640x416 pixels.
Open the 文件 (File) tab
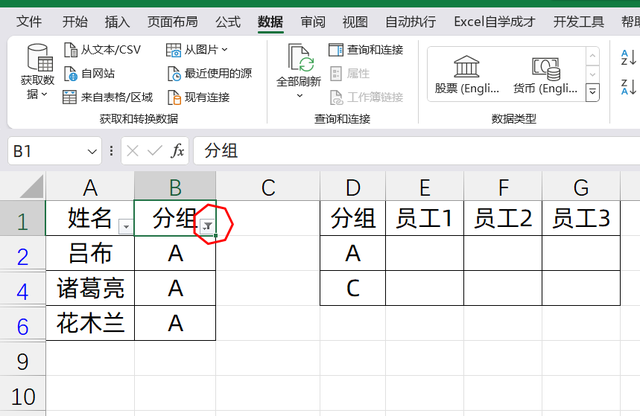click(x=29, y=22)
